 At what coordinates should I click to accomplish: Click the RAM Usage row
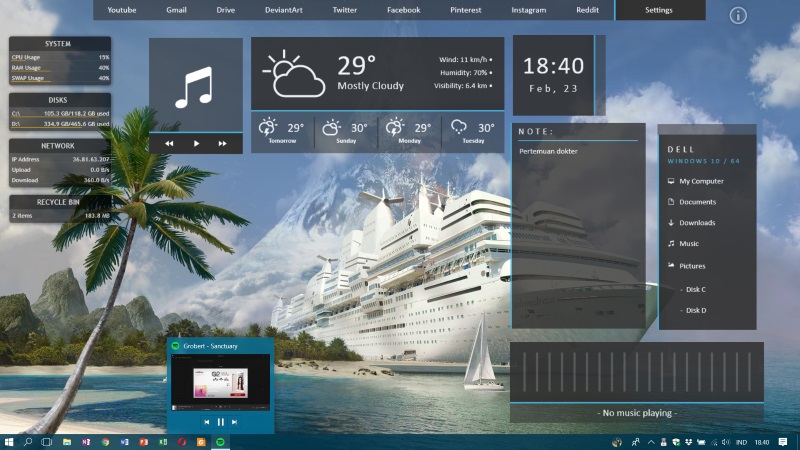(60, 68)
